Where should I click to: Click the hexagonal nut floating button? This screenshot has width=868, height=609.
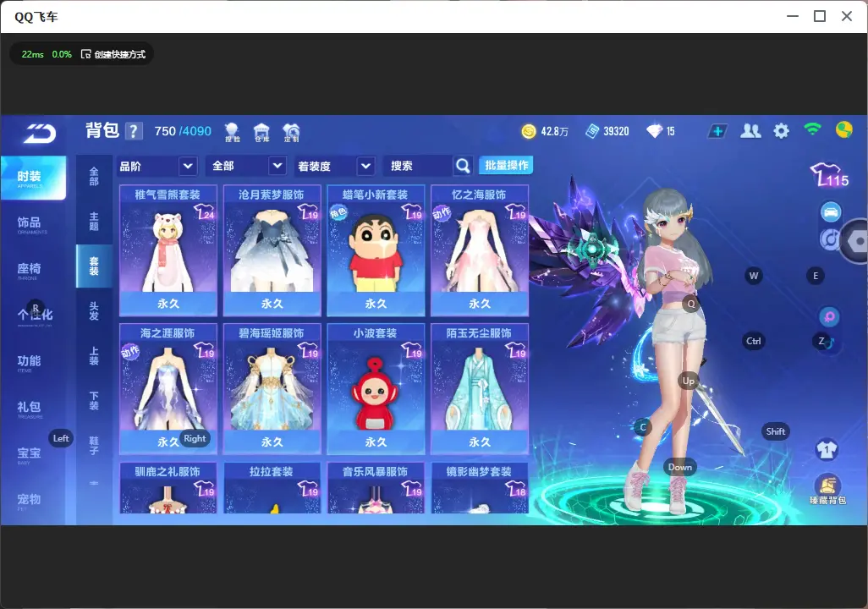tap(856, 241)
